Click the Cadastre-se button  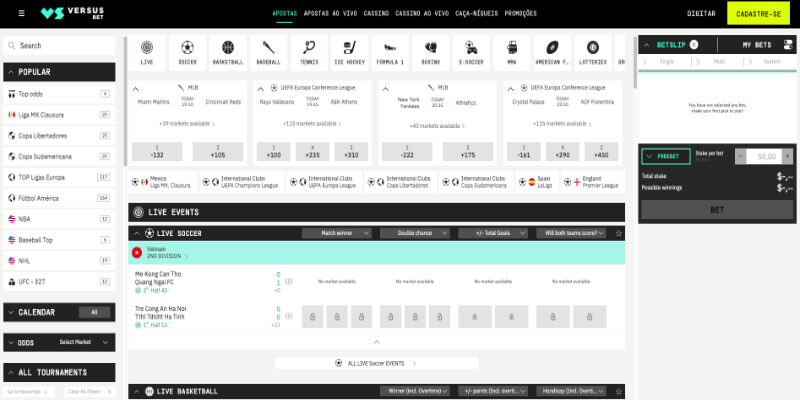point(758,14)
